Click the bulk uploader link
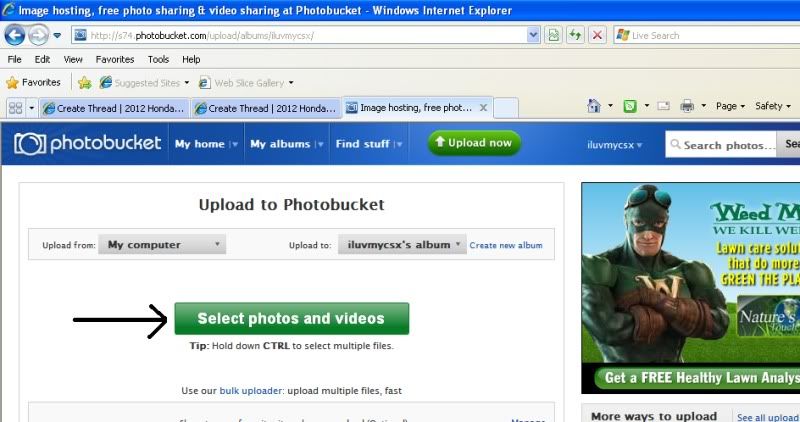The image size is (800, 422). click(251, 391)
